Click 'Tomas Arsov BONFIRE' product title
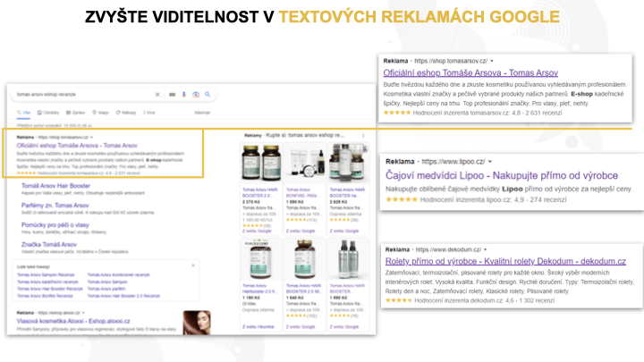Image resolution: width=644 pixels, height=362 pixels. pyautogui.click(x=303, y=193)
